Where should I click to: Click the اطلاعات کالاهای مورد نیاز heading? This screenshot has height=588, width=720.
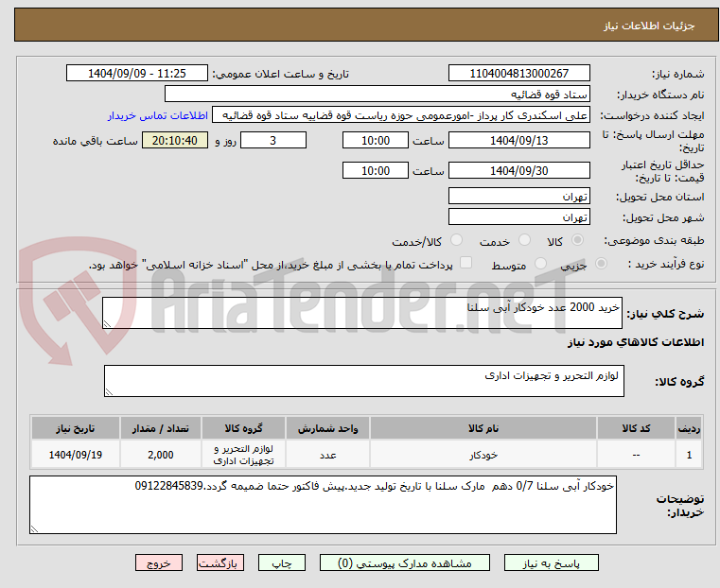[636, 342]
